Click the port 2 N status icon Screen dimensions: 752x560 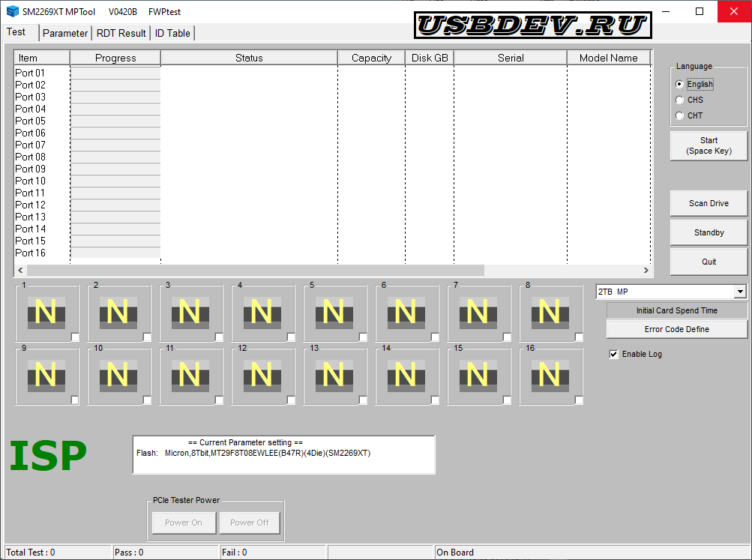pos(118,313)
